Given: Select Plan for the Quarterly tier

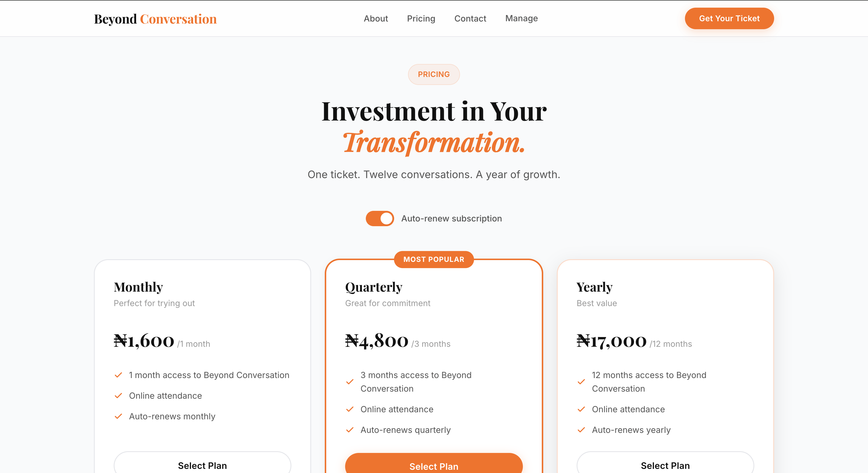Looking at the screenshot, I should (x=434, y=466).
